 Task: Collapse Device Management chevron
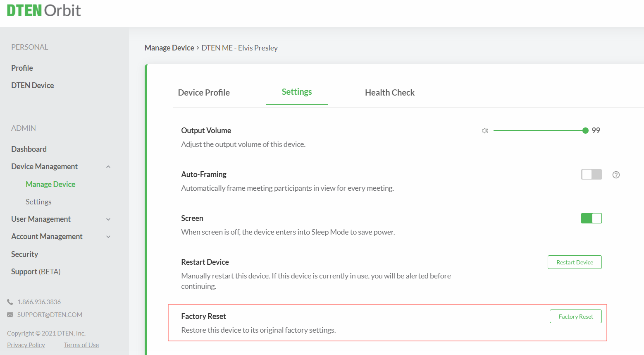click(108, 167)
